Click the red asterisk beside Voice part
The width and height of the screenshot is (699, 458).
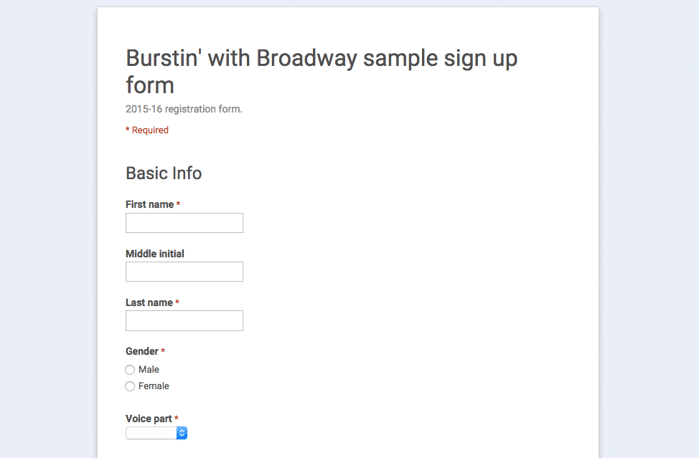[x=176, y=418]
